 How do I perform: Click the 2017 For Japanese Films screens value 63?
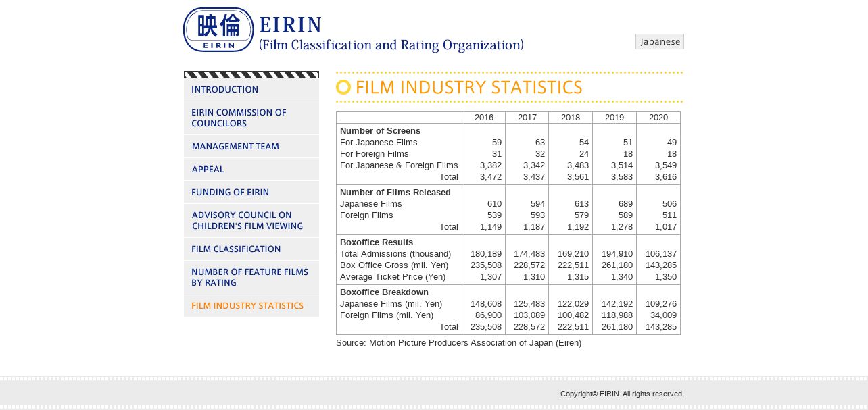coord(540,143)
